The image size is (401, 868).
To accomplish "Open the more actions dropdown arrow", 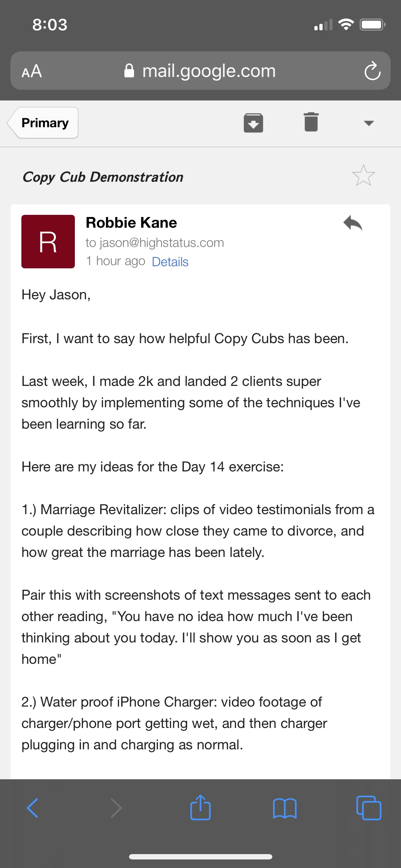I will pyautogui.click(x=369, y=123).
